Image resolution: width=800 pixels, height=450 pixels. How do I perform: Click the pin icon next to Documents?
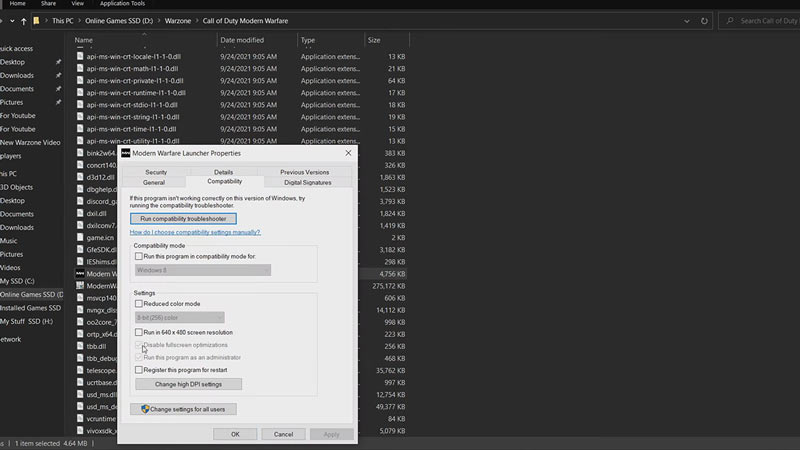(58, 89)
